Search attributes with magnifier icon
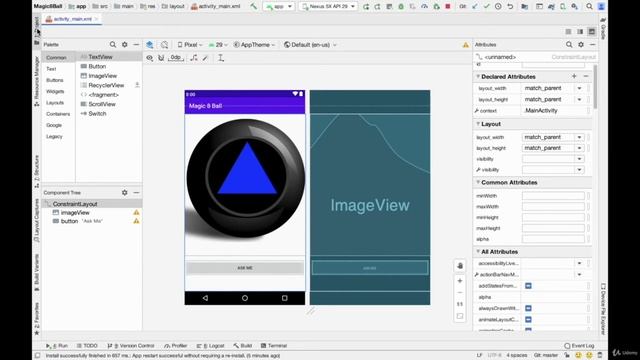Image resolution: width=640 pixels, height=360 pixels. 569,44
